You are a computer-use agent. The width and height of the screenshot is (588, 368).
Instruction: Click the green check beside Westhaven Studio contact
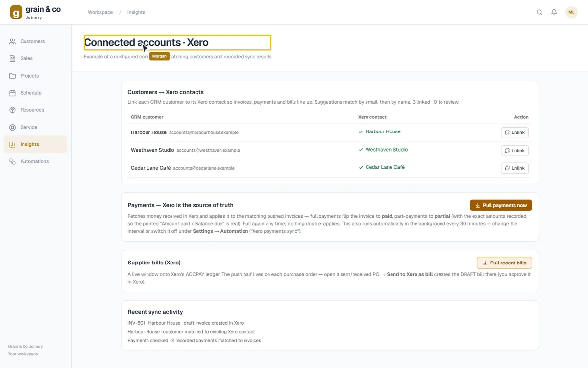[x=361, y=150]
